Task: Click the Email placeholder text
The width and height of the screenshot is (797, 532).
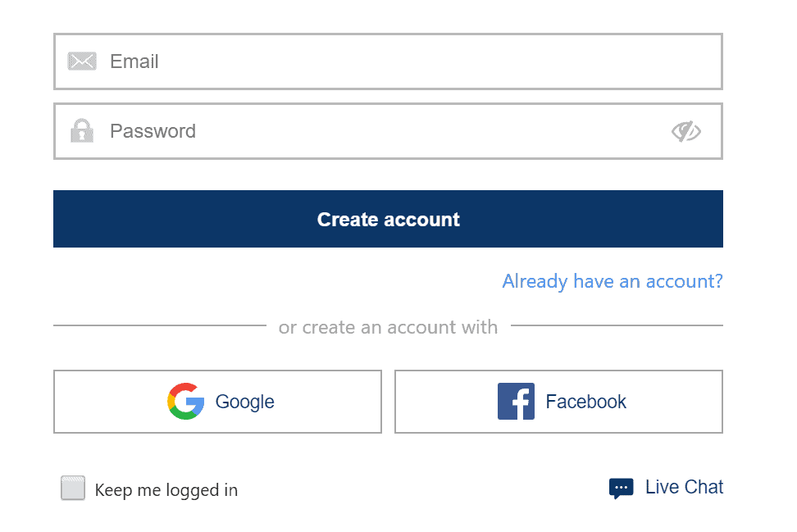Action: pyautogui.click(x=134, y=61)
